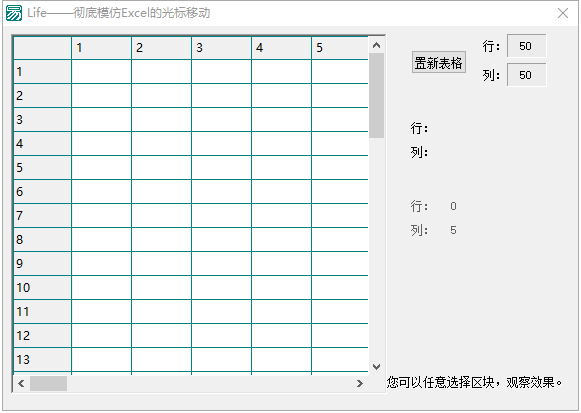Click the 列 input field showing 50
Viewport: 581px width, 413px height.
click(x=527, y=75)
